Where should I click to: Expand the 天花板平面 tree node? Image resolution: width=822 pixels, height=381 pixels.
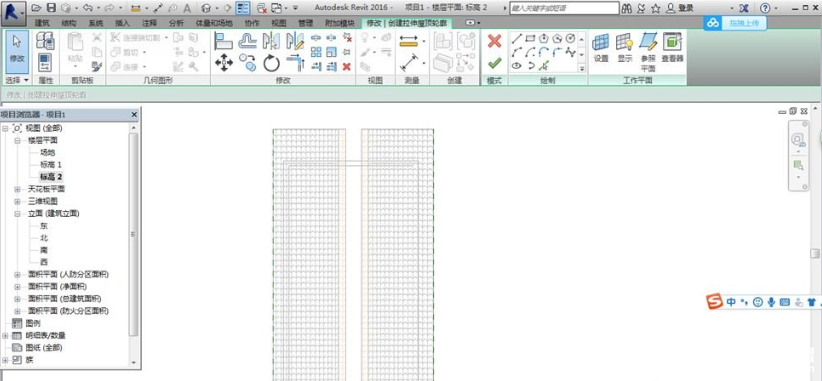[x=17, y=189]
